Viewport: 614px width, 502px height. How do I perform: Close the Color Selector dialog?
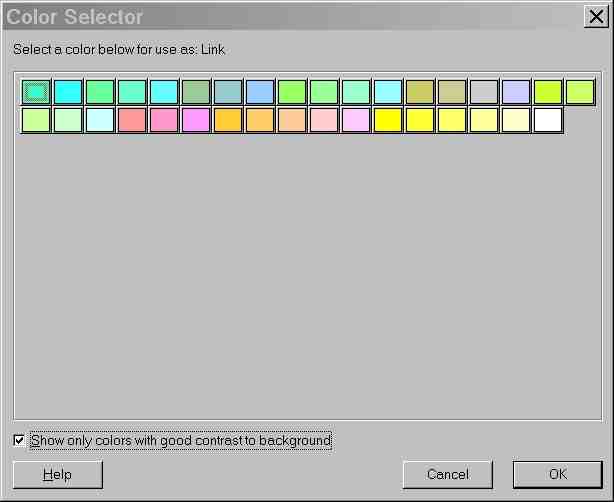[593, 17]
